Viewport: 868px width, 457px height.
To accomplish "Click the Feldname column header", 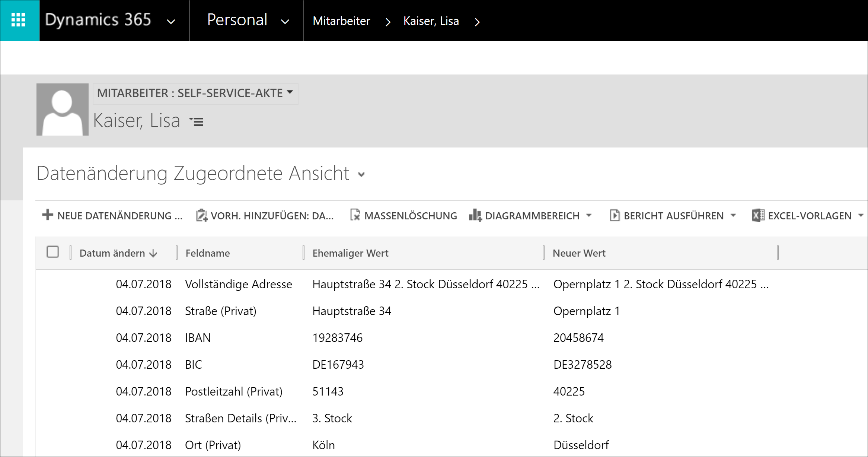I will pyautogui.click(x=208, y=253).
